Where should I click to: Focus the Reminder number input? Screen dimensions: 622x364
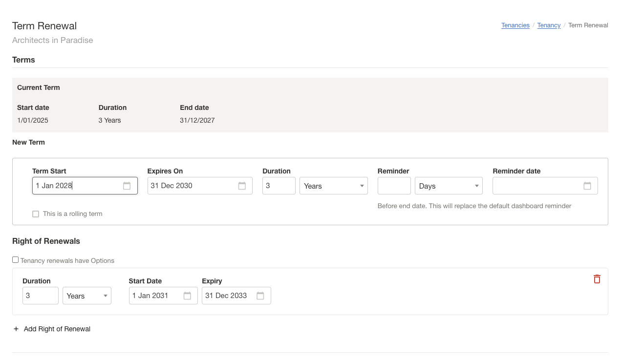click(394, 186)
